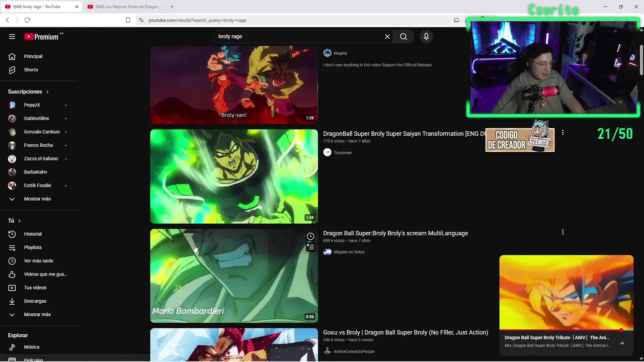Bookmark this page with the bookmark icon

point(128,20)
